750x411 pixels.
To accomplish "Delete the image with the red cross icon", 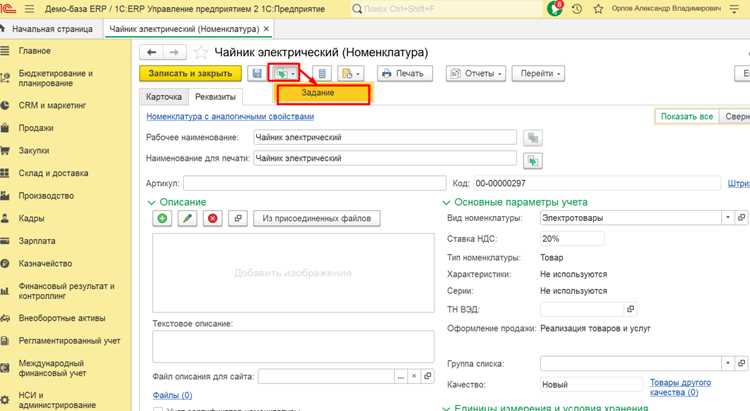I will [212, 218].
